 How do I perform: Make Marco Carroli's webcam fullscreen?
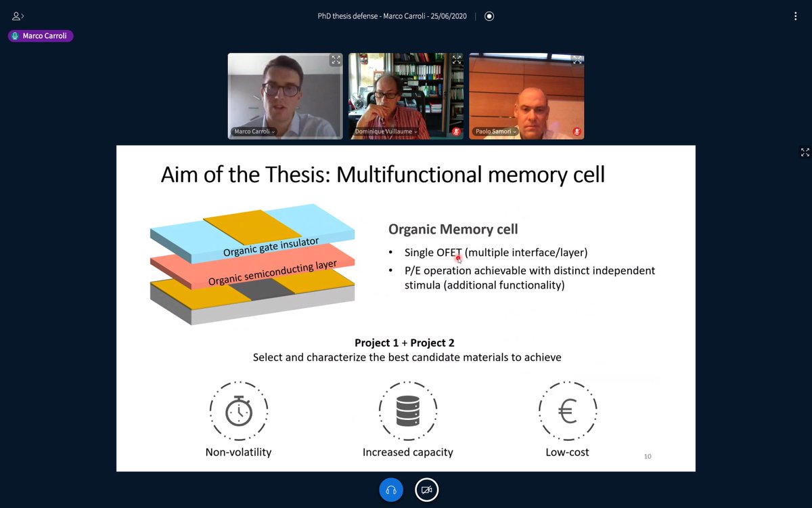tap(336, 60)
